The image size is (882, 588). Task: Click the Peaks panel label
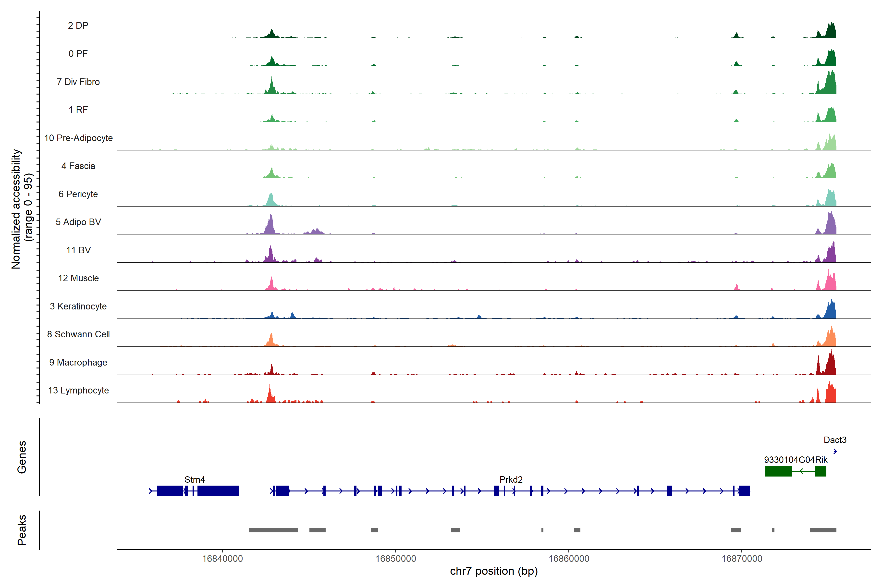22,530
